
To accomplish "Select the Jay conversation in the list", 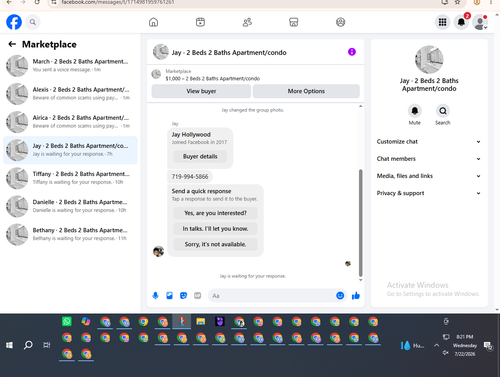I will tap(70, 150).
